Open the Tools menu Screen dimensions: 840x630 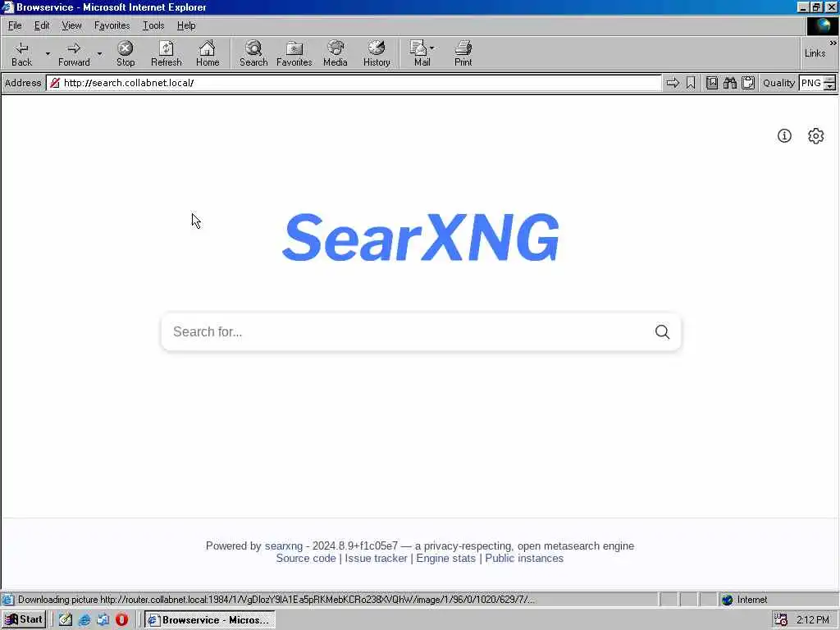pos(153,25)
